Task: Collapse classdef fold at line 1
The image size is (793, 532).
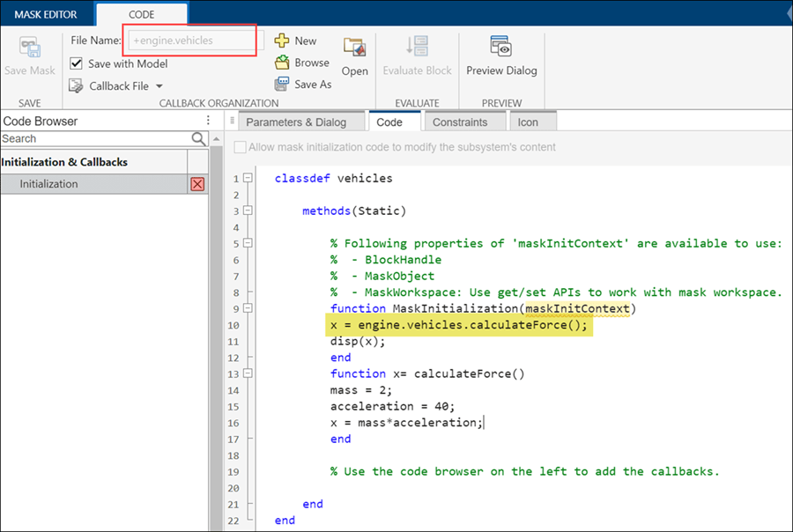Action: pos(248,178)
